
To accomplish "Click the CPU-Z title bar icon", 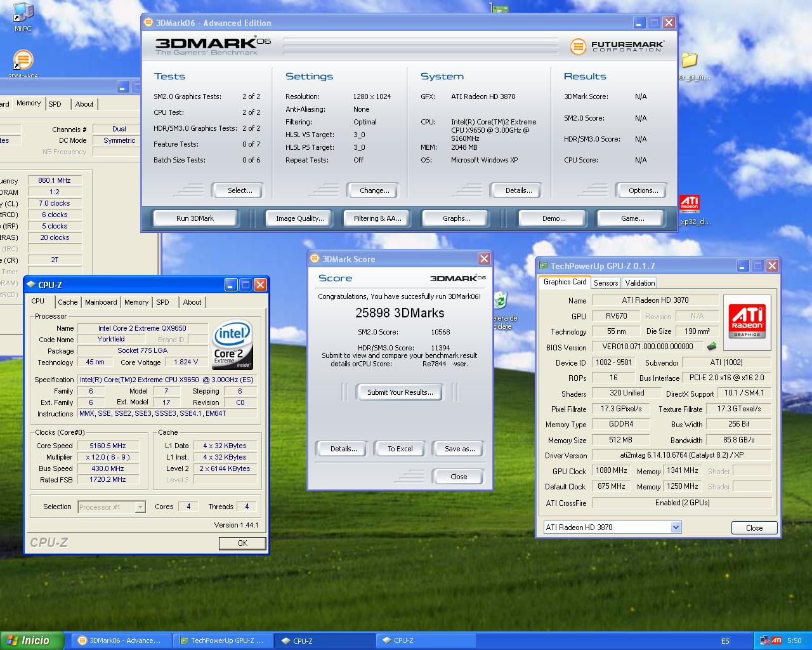I will pos(31,285).
